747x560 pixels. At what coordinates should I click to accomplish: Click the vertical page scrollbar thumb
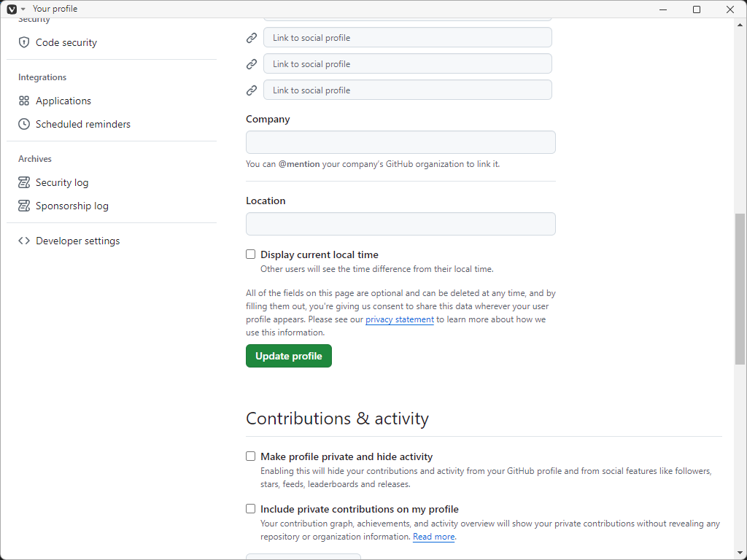coord(740,289)
